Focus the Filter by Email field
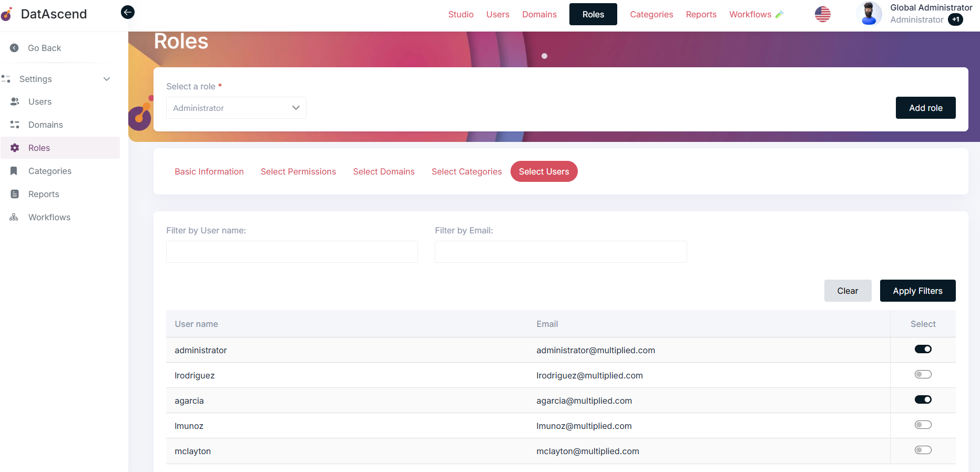 [x=560, y=252]
